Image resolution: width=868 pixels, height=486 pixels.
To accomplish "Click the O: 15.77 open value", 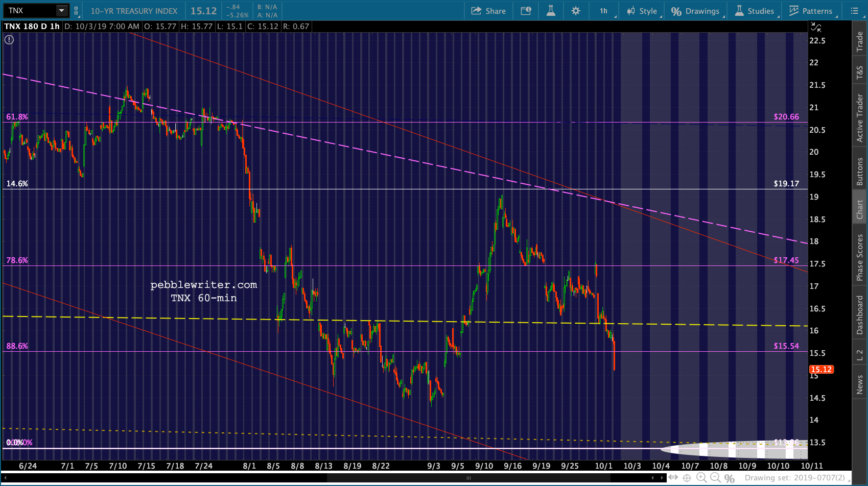I will (x=160, y=26).
